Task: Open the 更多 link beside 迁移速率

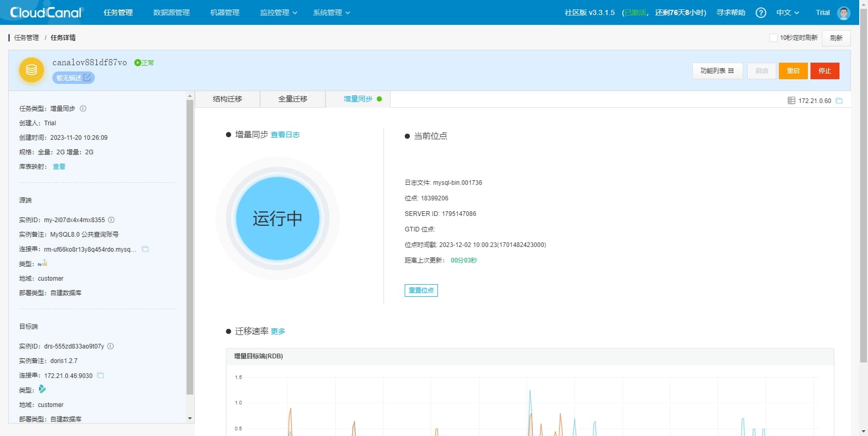Action: click(278, 331)
